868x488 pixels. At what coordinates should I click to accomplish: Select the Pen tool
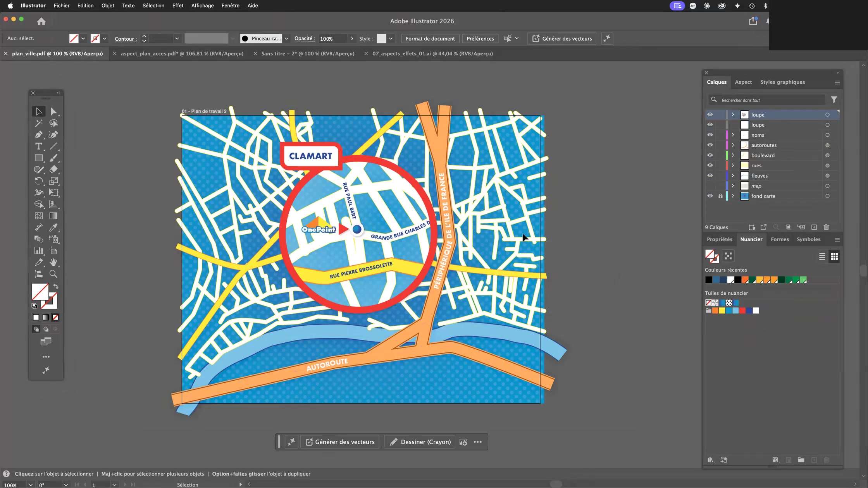39,135
